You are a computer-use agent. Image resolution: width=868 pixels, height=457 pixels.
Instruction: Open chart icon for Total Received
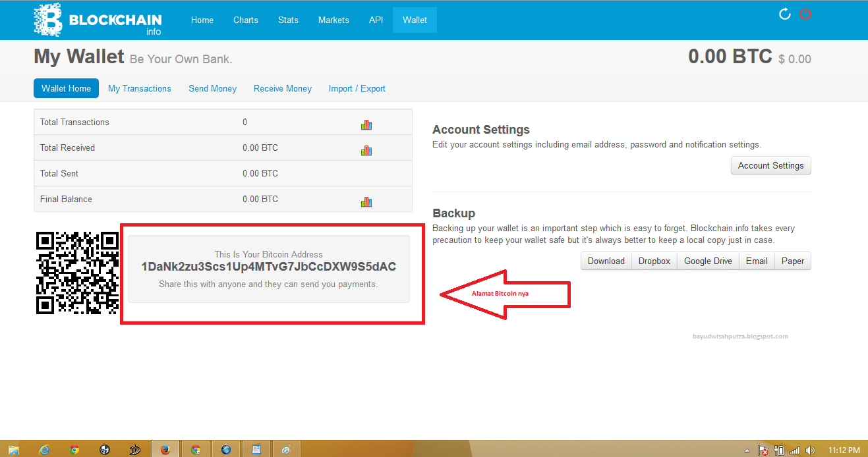pos(366,150)
